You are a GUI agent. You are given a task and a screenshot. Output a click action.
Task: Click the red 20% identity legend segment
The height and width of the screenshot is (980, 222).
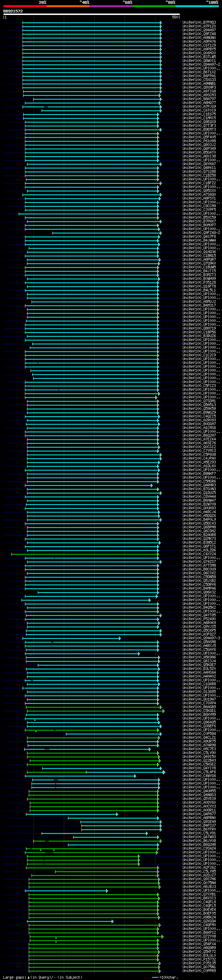tap(25, 7)
